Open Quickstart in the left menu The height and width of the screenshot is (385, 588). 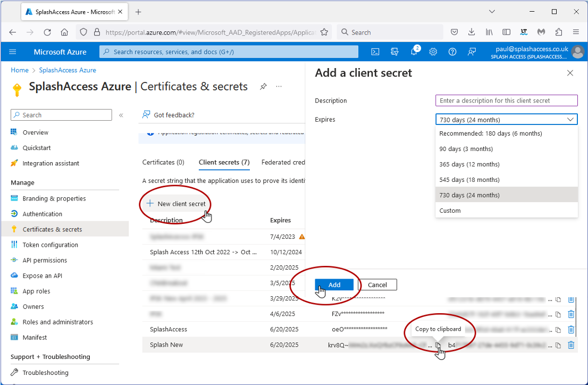[x=37, y=148]
